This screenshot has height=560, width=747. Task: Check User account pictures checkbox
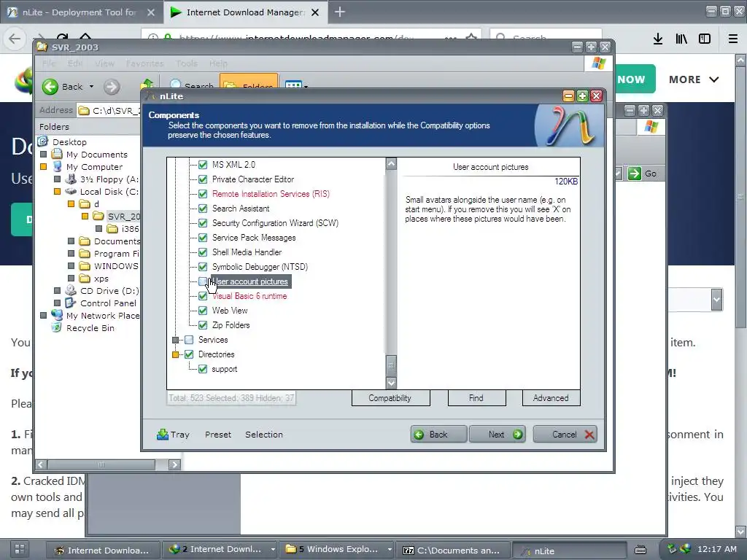203,281
